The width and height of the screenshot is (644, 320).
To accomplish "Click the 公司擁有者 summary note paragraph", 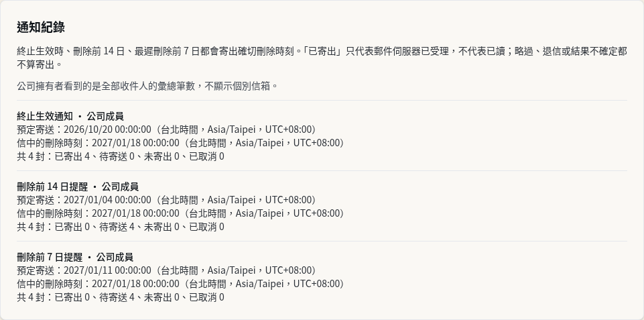I will (147, 86).
